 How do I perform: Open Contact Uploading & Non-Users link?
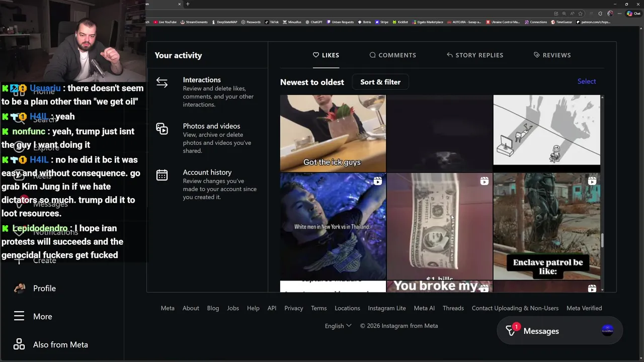pyautogui.click(x=515, y=308)
